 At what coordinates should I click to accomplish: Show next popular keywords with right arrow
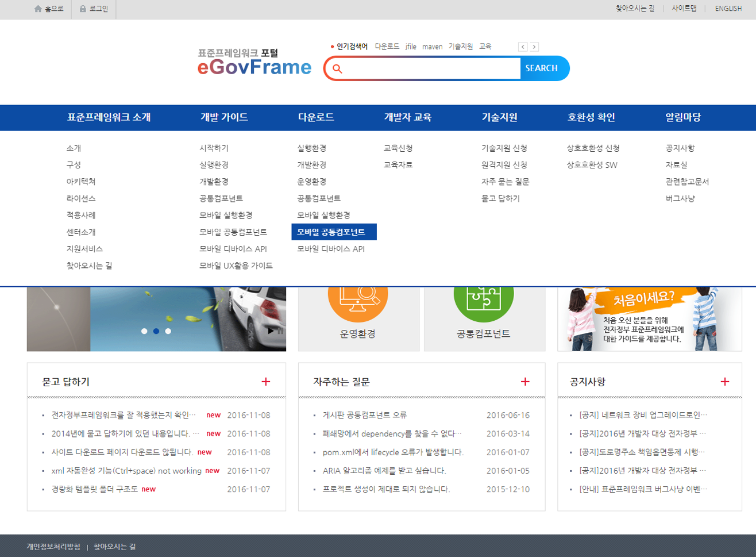tap(534, 47)
